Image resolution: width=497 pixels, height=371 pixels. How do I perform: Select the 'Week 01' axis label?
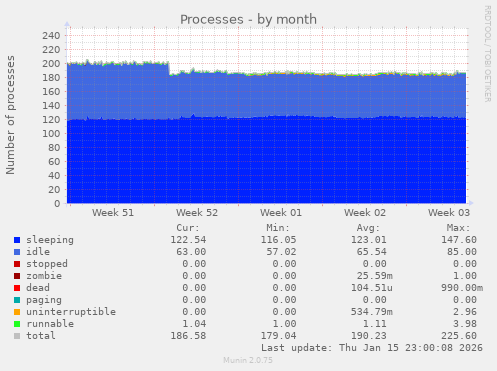coord(281,213)
